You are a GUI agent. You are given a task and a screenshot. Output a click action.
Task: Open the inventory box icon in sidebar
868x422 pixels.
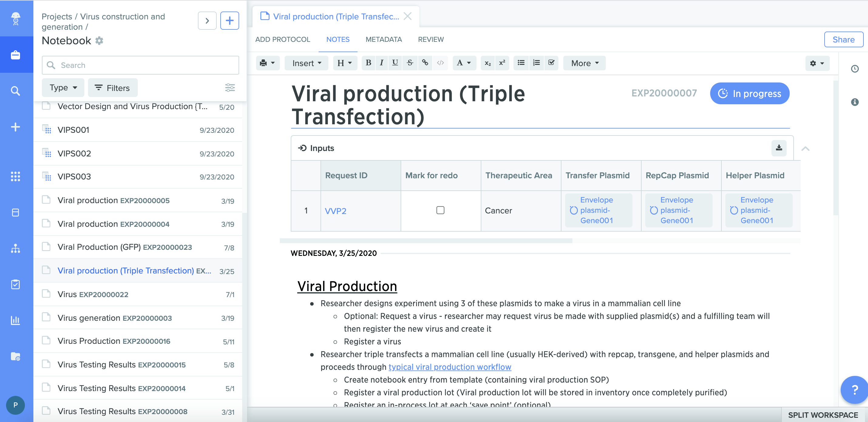tap(15, 212)
